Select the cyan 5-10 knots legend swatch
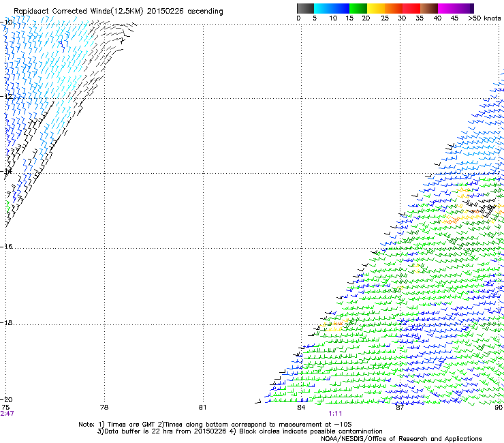The width and height of the screenshot is (504, 443). (x=323, y=8)
